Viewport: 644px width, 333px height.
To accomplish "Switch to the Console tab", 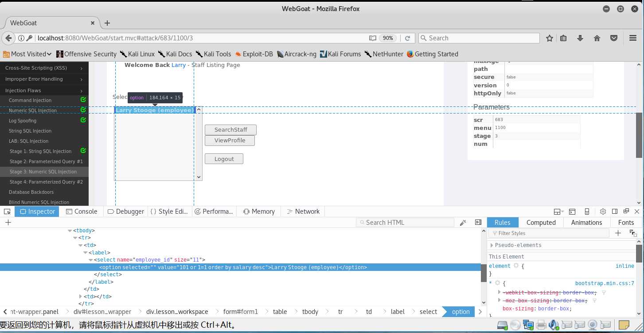I will (x=82, y=212).
